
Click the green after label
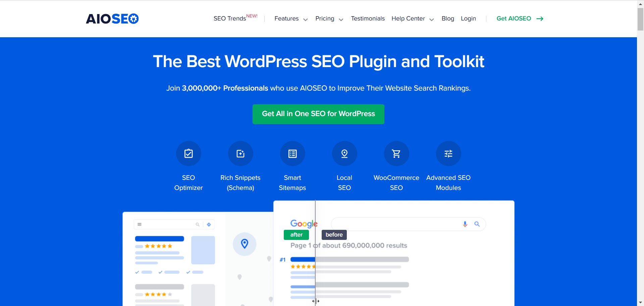click(x=296, y=235)
